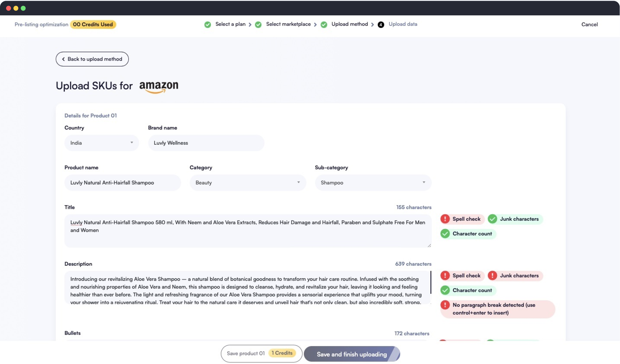This screenshot has width=620, height=364.
Task: Click the Title Character count badge label
Action: coord(472,233)
